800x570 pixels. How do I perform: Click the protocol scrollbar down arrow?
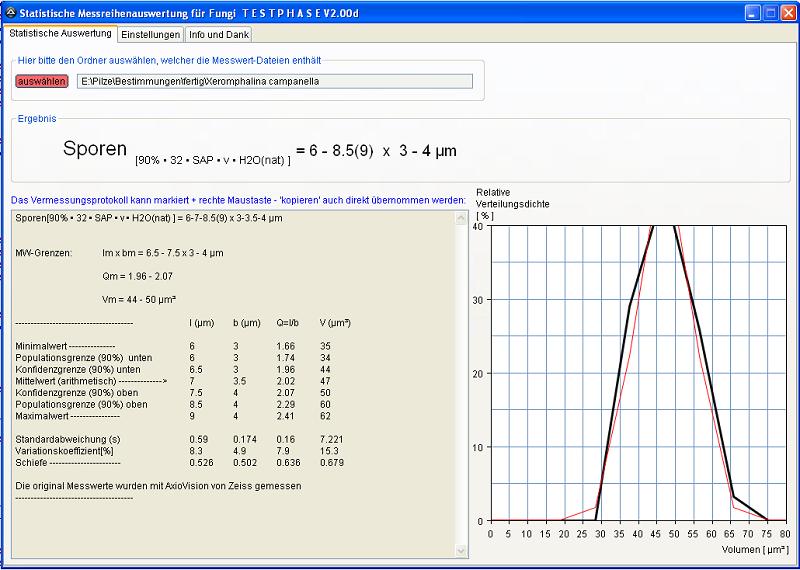click(x=461, y=551)
